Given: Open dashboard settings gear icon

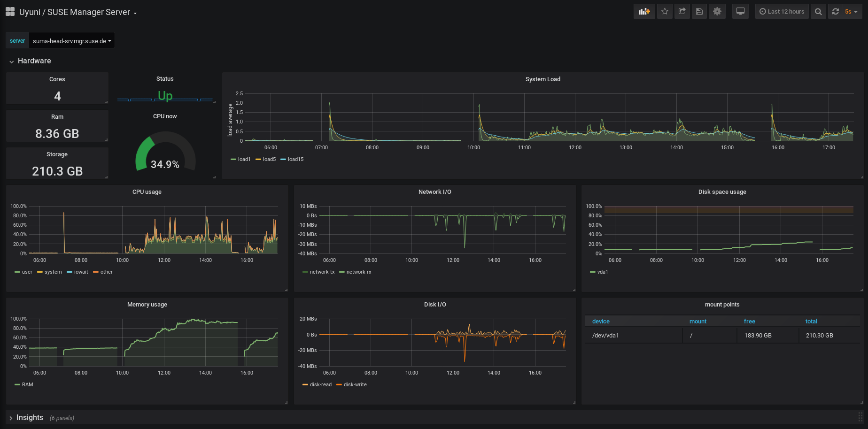Looking at the screenshot, I should tap(717, 12).
